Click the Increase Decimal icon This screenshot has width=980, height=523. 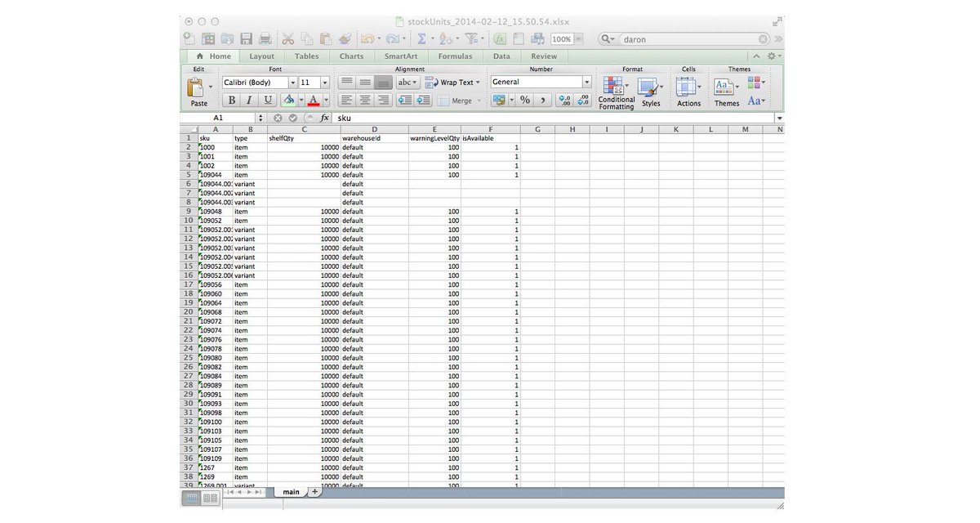click(x=564, y=100)
